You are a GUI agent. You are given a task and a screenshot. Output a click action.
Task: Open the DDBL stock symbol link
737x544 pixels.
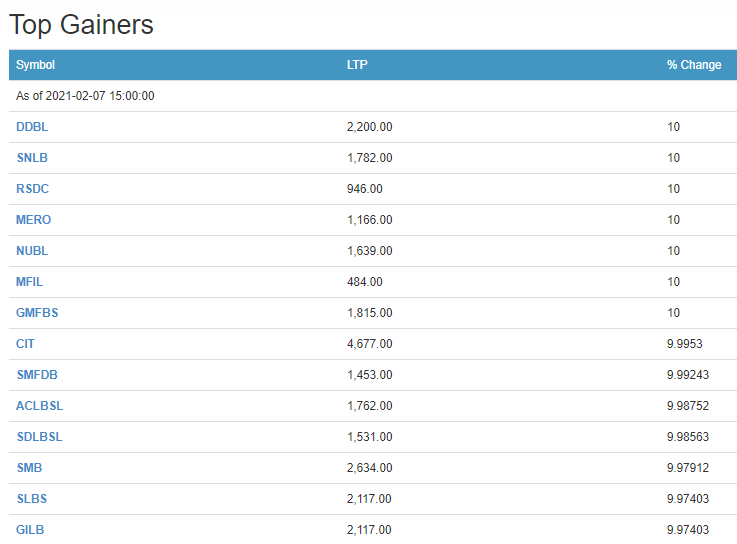[32, 127]
